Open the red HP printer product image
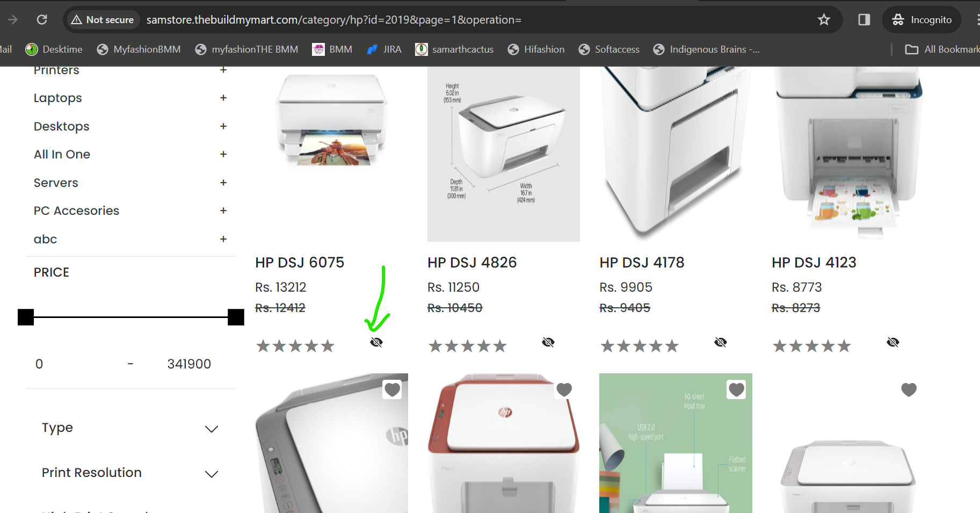Viewport: 980px width, 513px height. tap(504, 443)
